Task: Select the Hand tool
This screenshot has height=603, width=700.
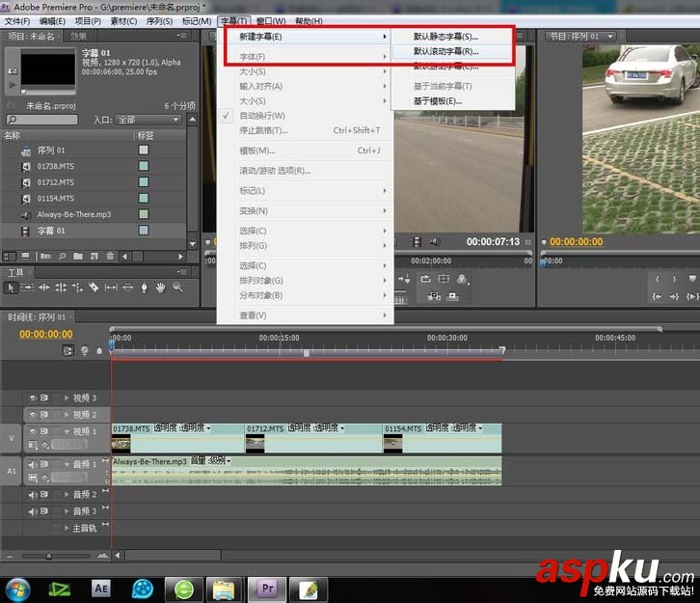Action: click(x=161, y=288)
